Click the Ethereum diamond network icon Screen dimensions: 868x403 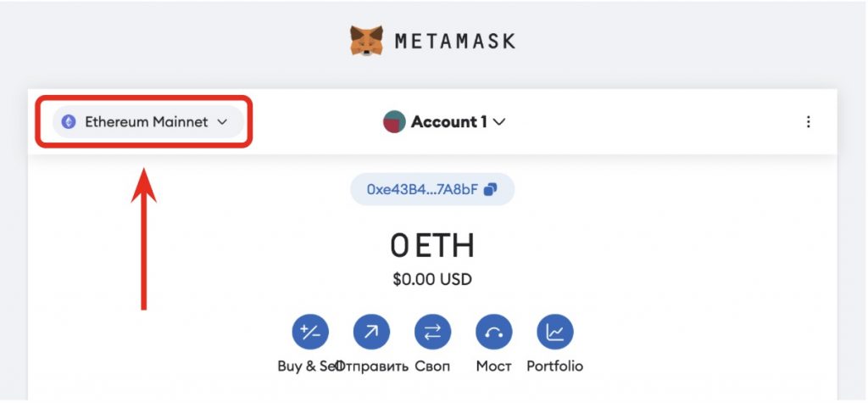click(x=69, y=122)
